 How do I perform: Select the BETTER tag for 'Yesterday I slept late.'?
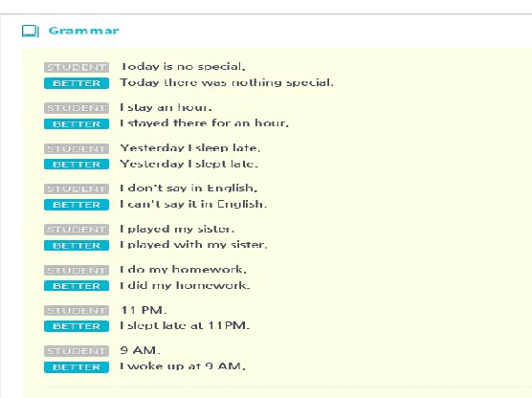click(77, 165)
